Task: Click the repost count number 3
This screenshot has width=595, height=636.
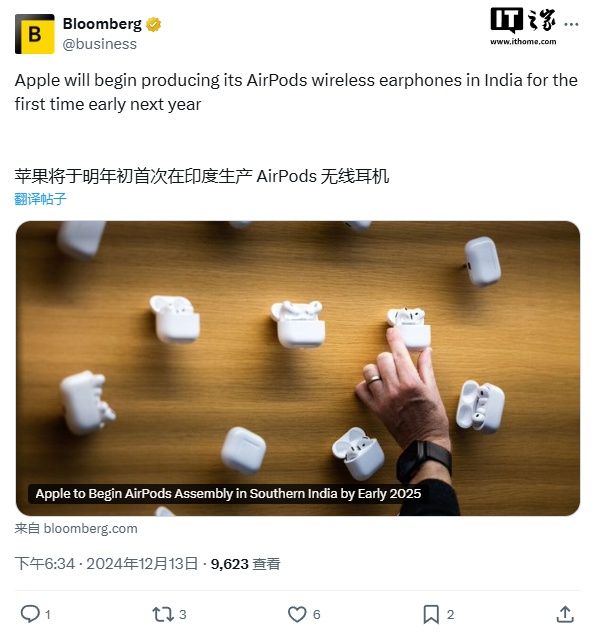Action: pos(183,615)
